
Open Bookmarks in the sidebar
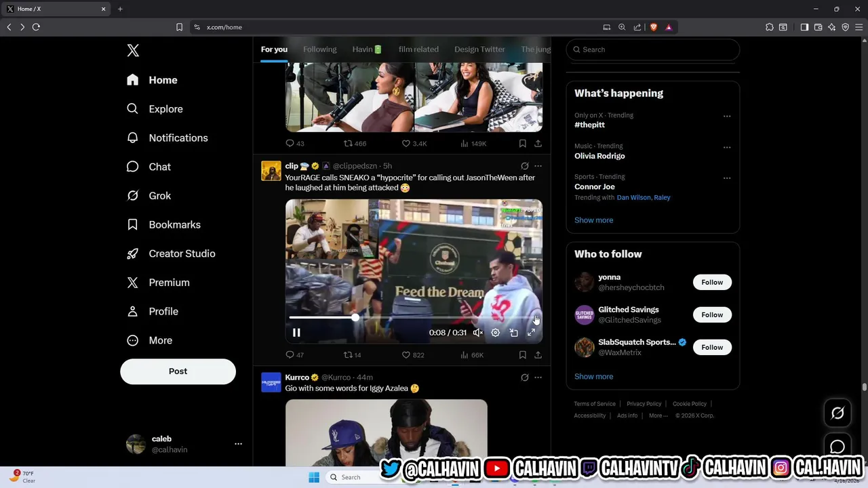[x=163, y=224]
